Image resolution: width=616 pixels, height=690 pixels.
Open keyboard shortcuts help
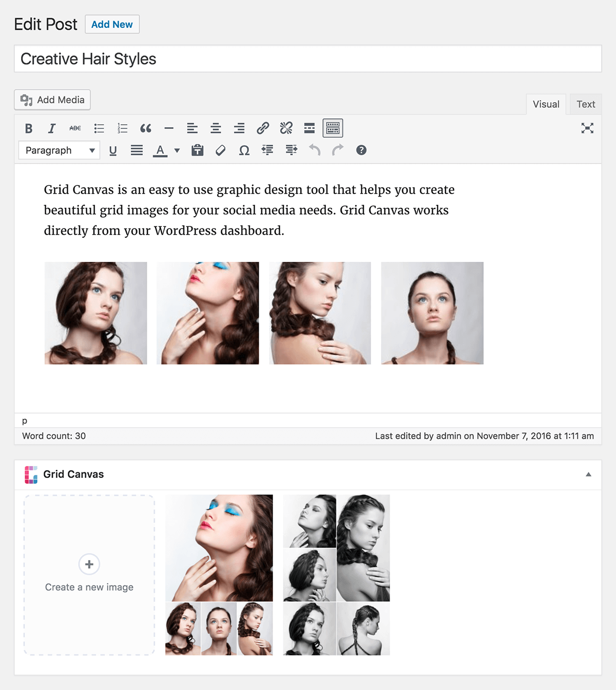361,150
